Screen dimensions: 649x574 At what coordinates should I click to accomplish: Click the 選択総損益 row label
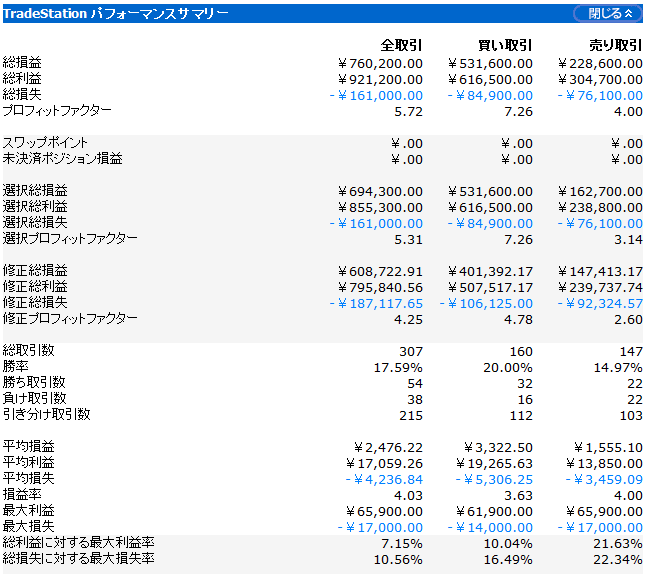click(35, 190)
